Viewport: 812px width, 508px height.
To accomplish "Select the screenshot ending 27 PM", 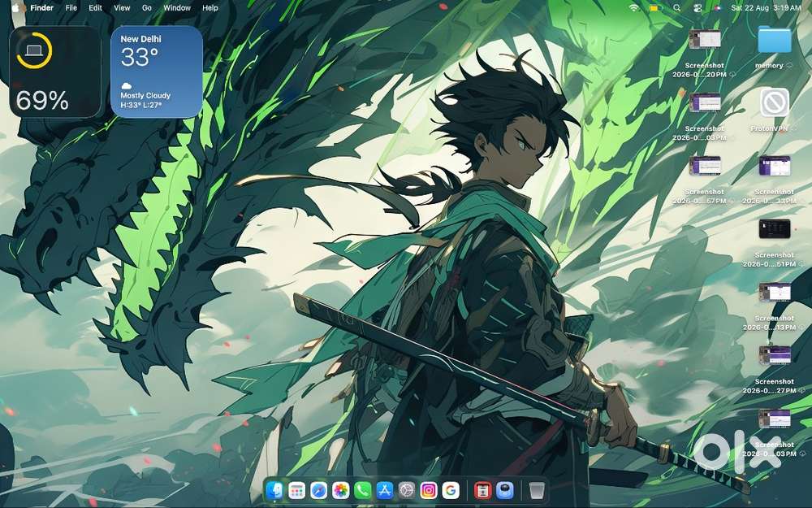I will click(x=774, y=356).
